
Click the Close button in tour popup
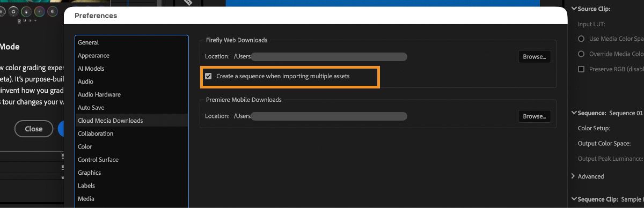[34, 129]
